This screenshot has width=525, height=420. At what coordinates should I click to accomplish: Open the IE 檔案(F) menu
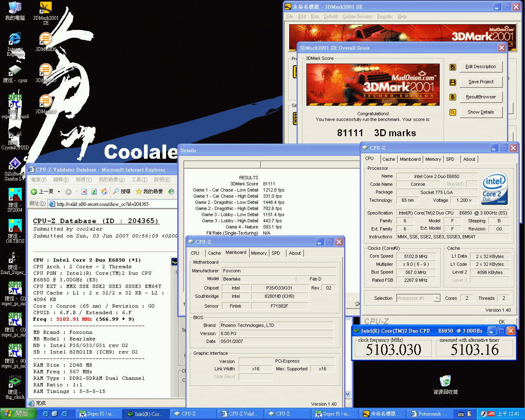click(39, 180)
